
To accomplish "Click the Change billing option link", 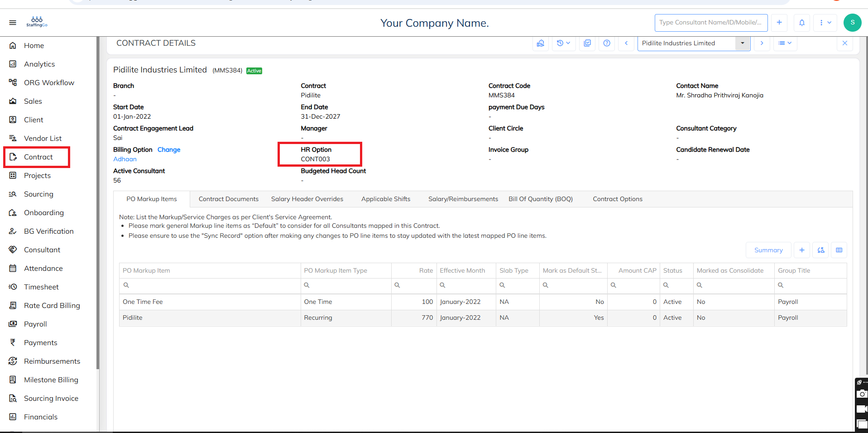I will (169, 149).
